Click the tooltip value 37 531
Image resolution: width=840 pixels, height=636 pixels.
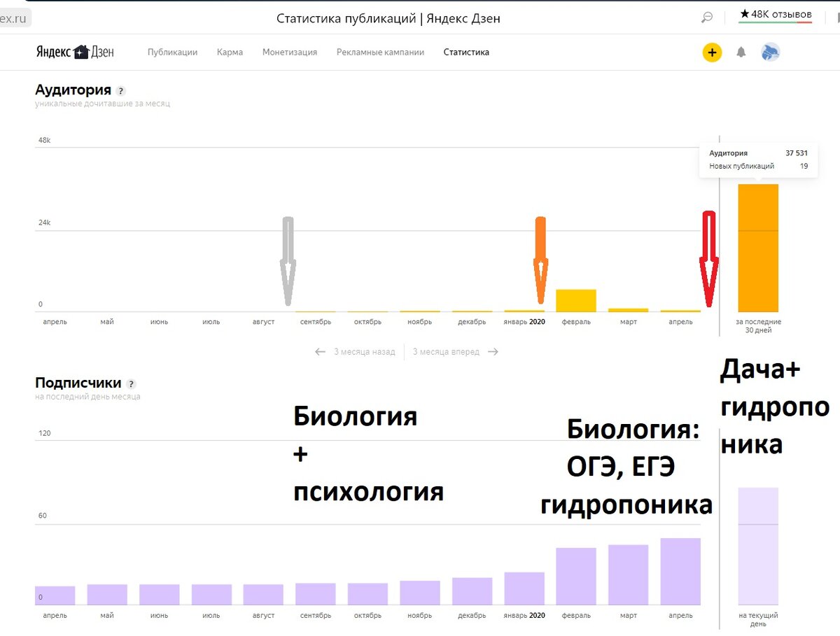point(796,153)
